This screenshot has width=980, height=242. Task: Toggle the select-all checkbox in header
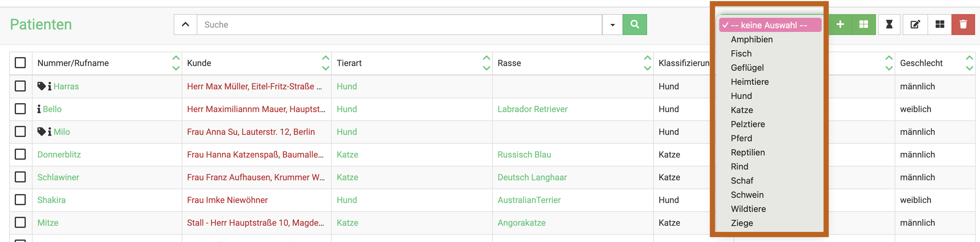20,63
